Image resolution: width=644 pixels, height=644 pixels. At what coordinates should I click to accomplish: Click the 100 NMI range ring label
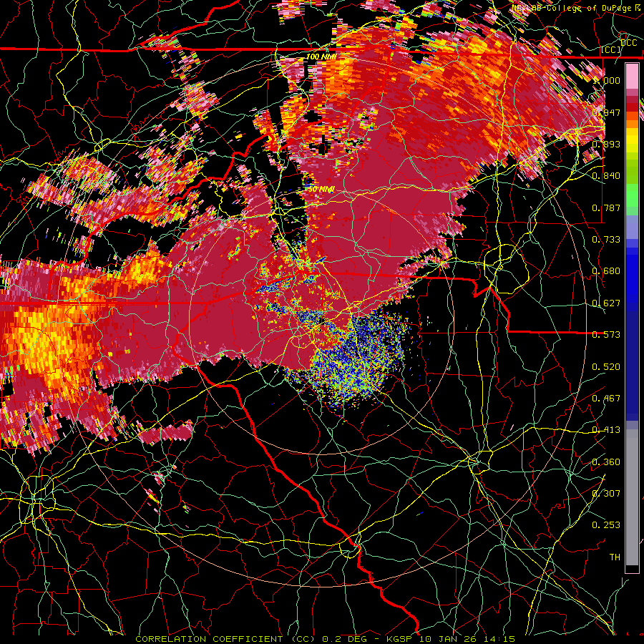321,57
